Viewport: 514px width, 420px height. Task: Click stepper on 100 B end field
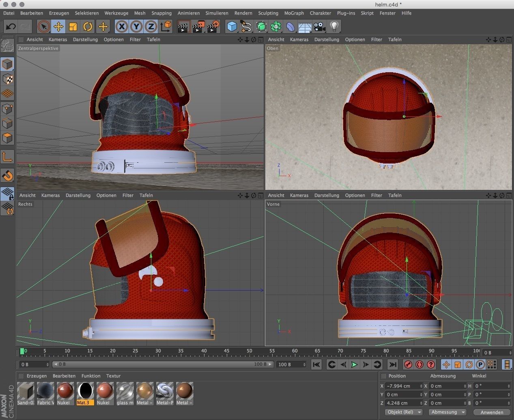pyautogui.click(x=304, y=364)
